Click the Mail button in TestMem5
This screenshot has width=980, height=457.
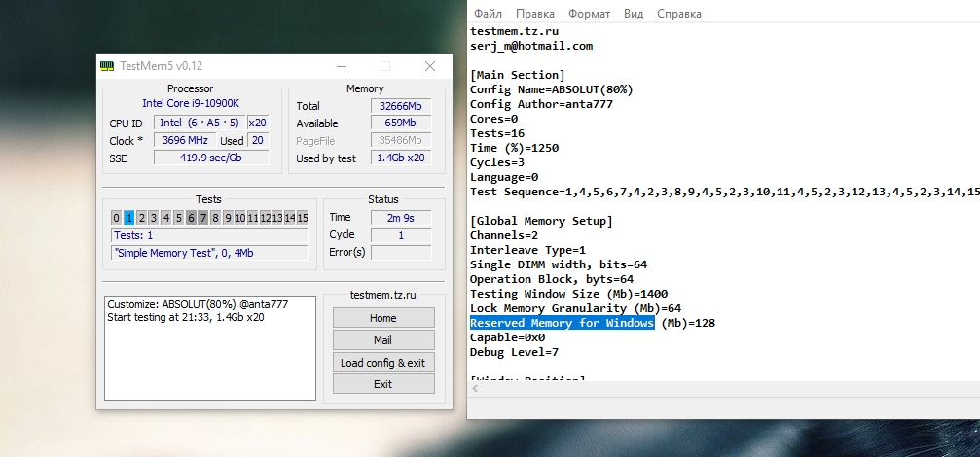pos(383,340)
